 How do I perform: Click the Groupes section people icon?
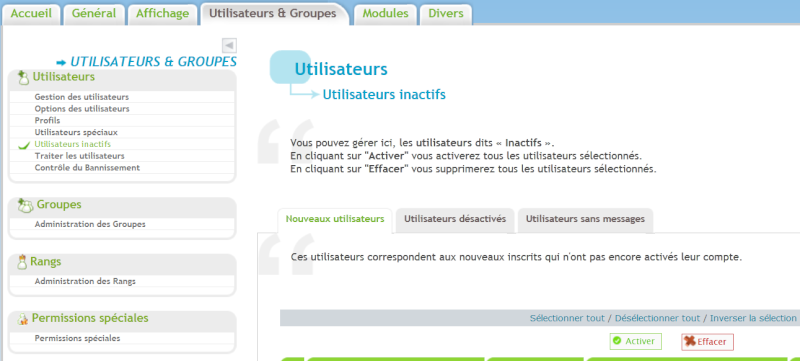tap(25, 205)
